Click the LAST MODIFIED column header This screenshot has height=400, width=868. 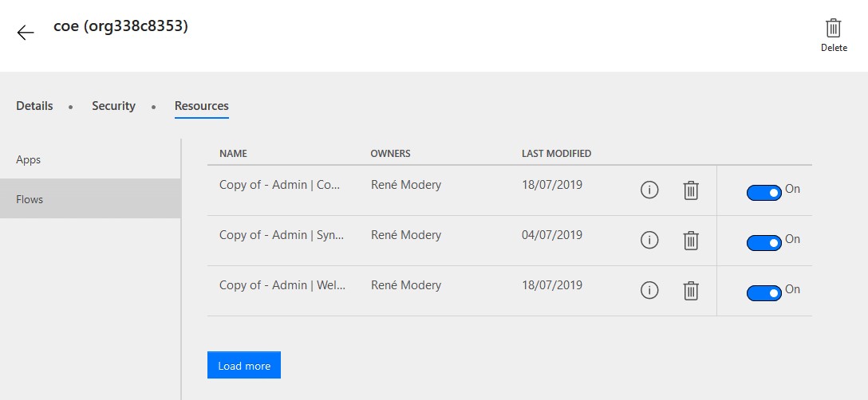coord(556,153)
